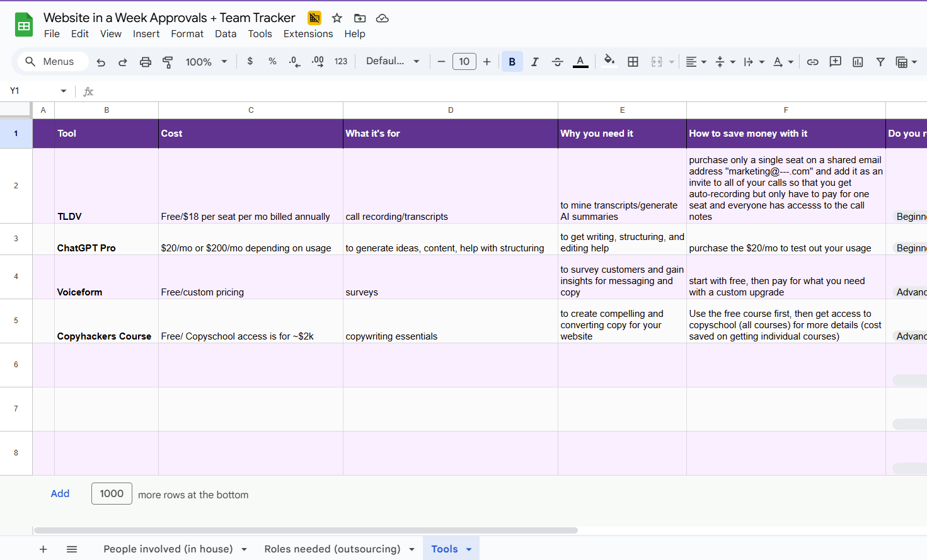927x560 pixels.
Task: Click Add rows button
Action: coord(60,494)
